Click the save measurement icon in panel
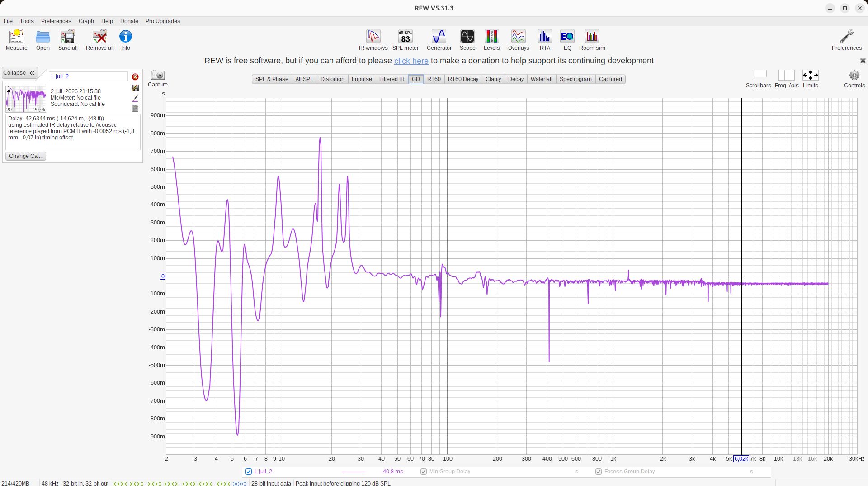Screen dimensions: 868x486 pyautogui.click(x=135, y=88)
